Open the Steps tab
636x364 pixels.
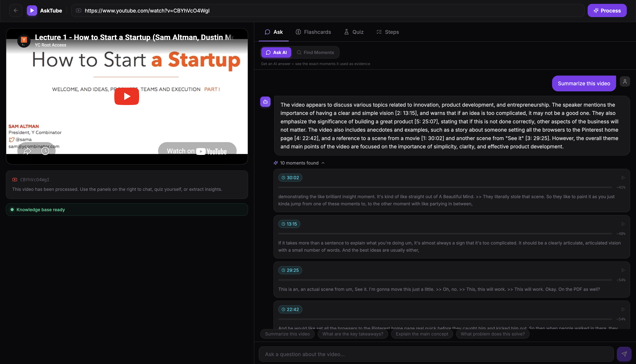click(x=388, y=32)
